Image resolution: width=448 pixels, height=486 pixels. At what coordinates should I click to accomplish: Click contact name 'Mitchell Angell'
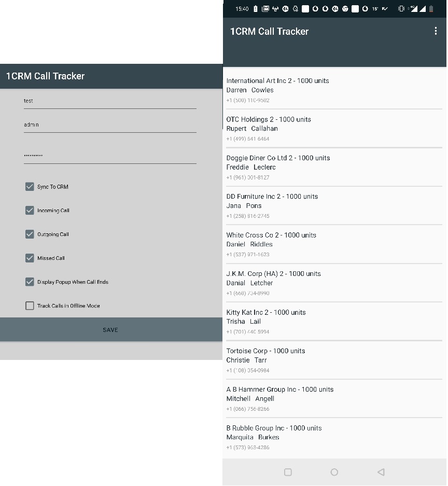pyautogui.click(x=250, y=398)
